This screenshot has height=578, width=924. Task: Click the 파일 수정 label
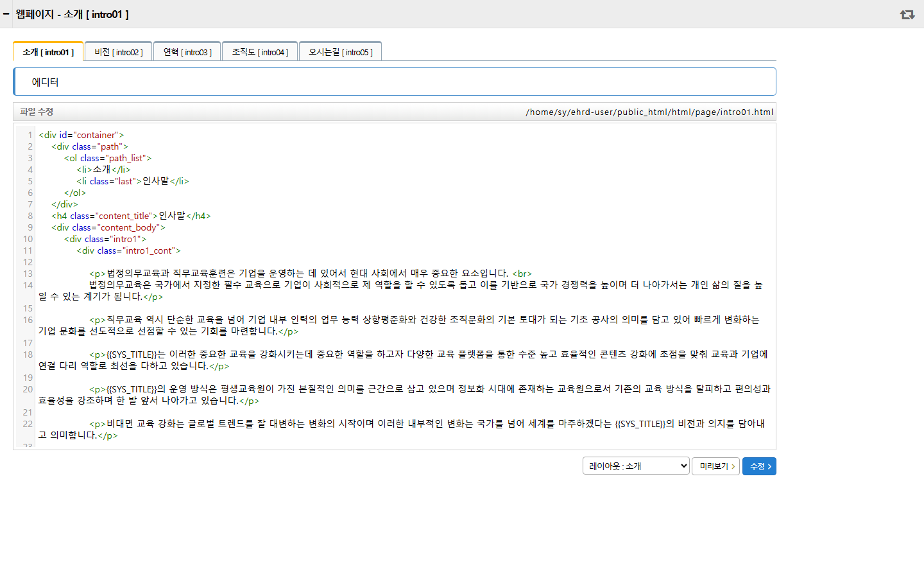tap(37, 112)
